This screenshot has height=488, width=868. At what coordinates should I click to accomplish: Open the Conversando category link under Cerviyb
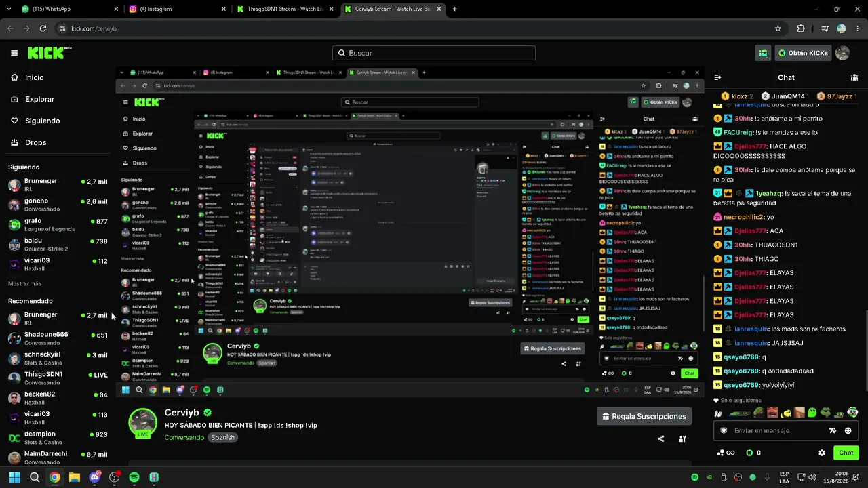(184, 438)
